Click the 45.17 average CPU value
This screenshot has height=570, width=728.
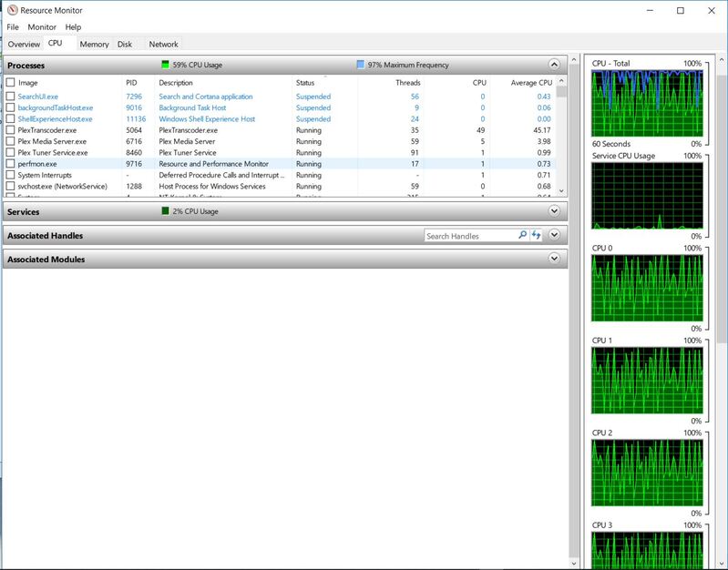point(542,130)
